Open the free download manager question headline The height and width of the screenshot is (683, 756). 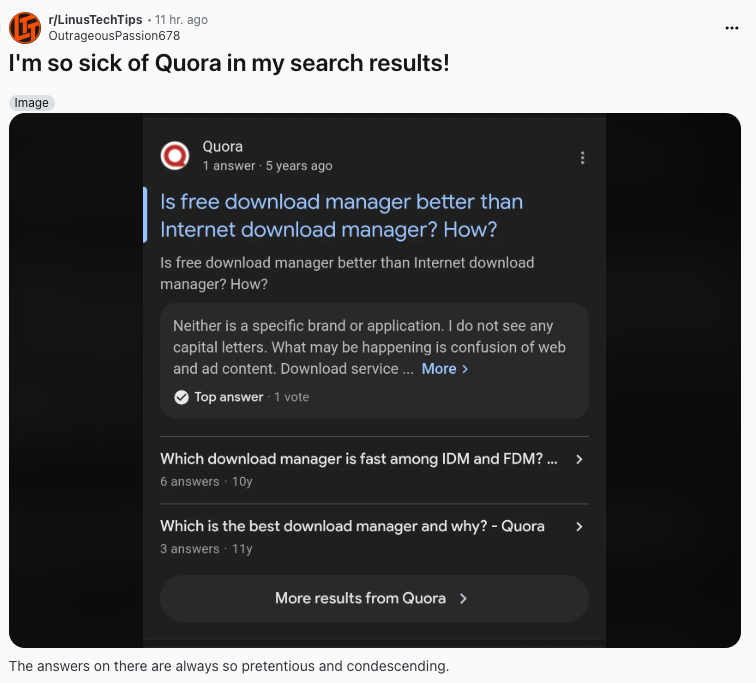(x=341, y=215)
